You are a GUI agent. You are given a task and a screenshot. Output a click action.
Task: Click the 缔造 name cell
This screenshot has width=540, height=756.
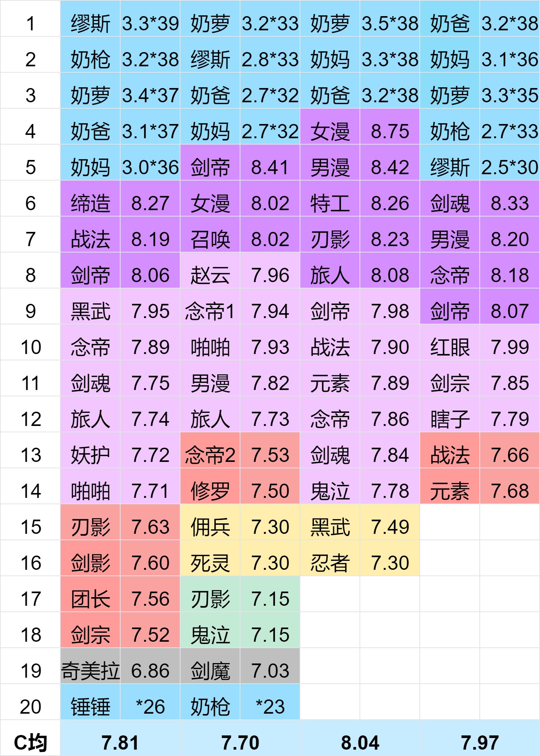(x=90, y=199)
